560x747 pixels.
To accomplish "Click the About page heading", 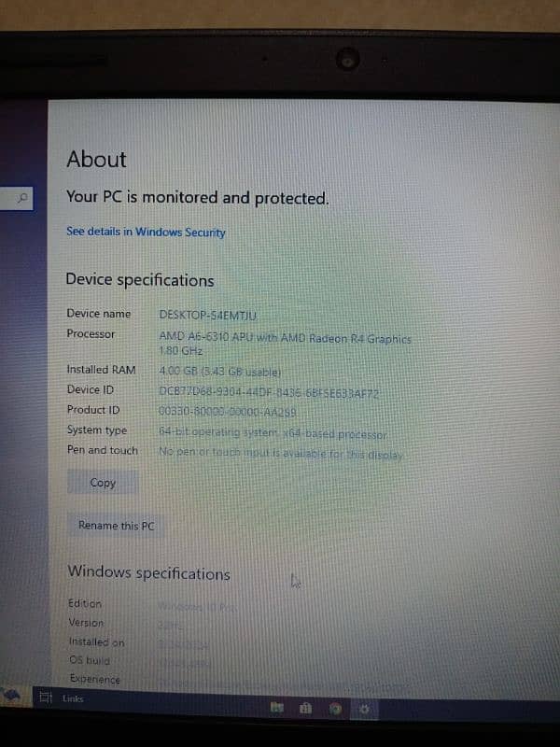I will click(97, 159).
